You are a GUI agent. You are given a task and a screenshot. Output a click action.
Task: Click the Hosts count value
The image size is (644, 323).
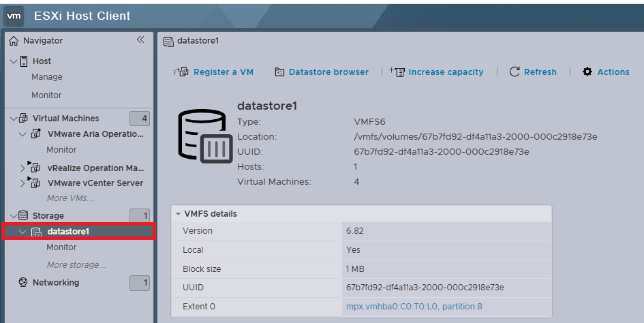[356, 166]
